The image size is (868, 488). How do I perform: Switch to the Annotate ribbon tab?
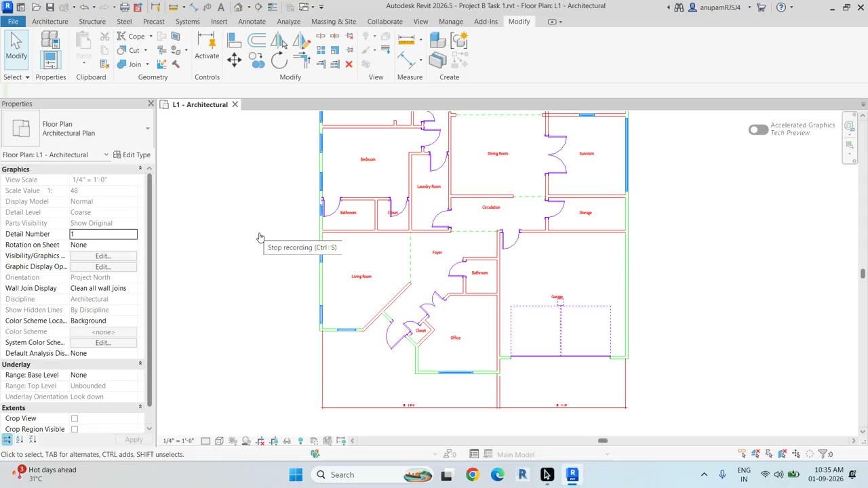pos(252,22)
